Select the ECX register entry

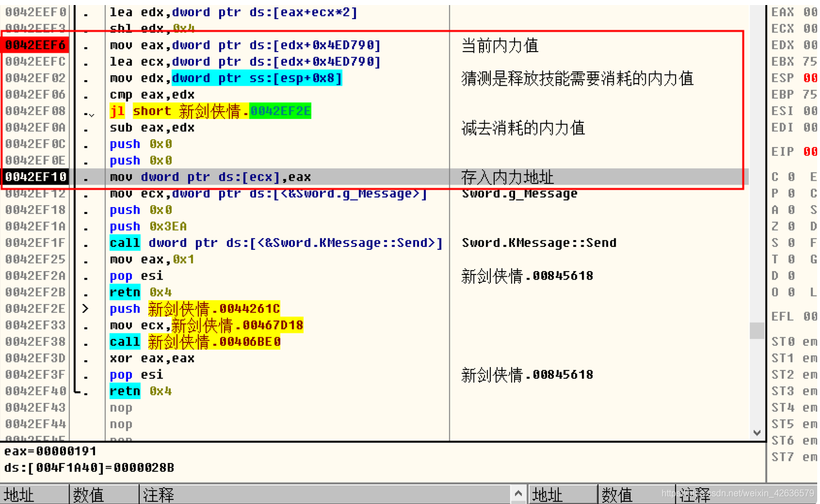click(794, 29)
